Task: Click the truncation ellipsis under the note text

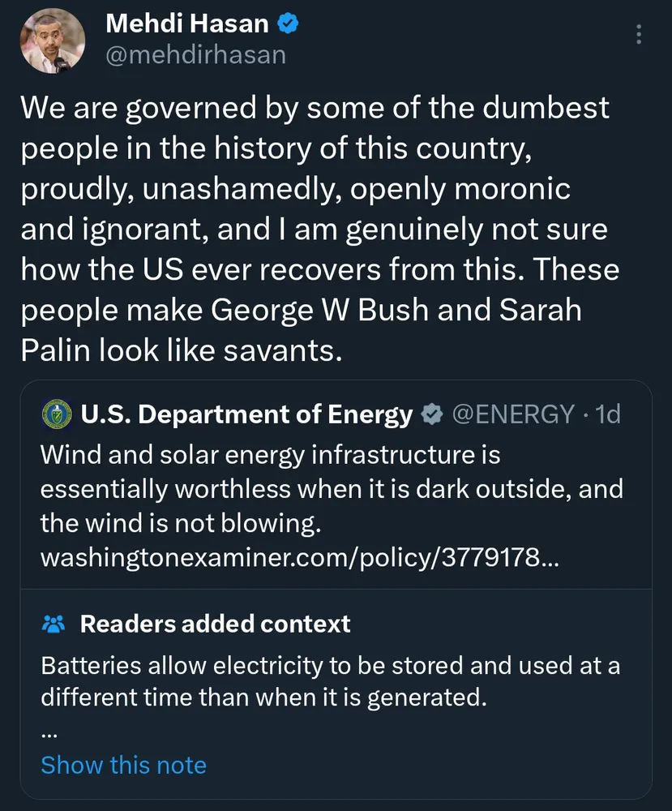Action: tap(49, 730)
